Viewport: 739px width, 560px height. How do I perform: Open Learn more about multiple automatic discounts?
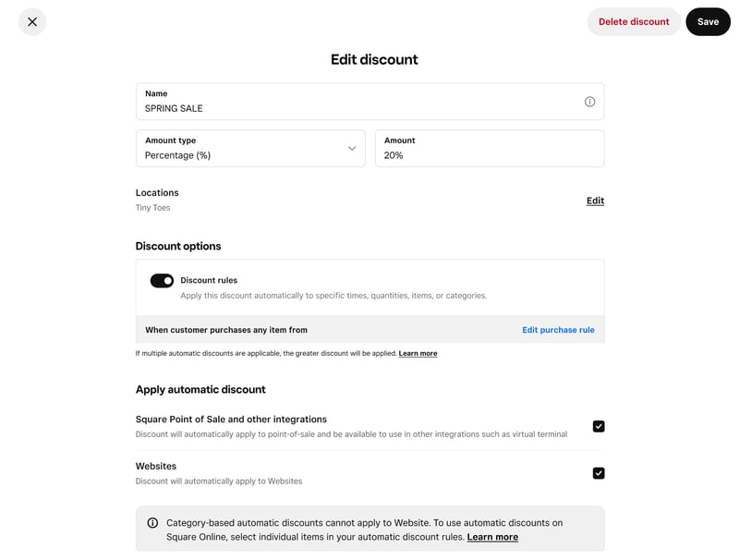coord(418,354)
